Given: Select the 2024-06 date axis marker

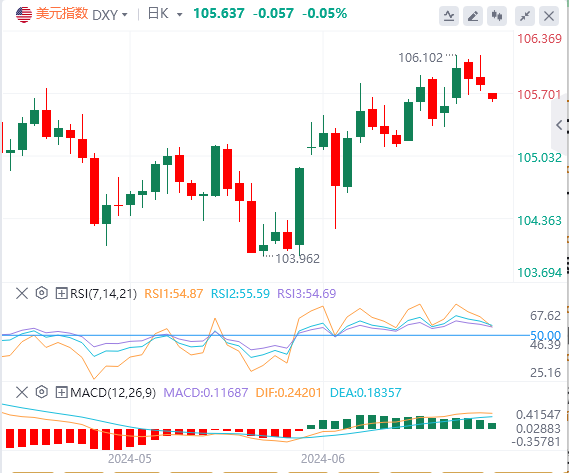Looking at the screenshot, I should [323, 458].
